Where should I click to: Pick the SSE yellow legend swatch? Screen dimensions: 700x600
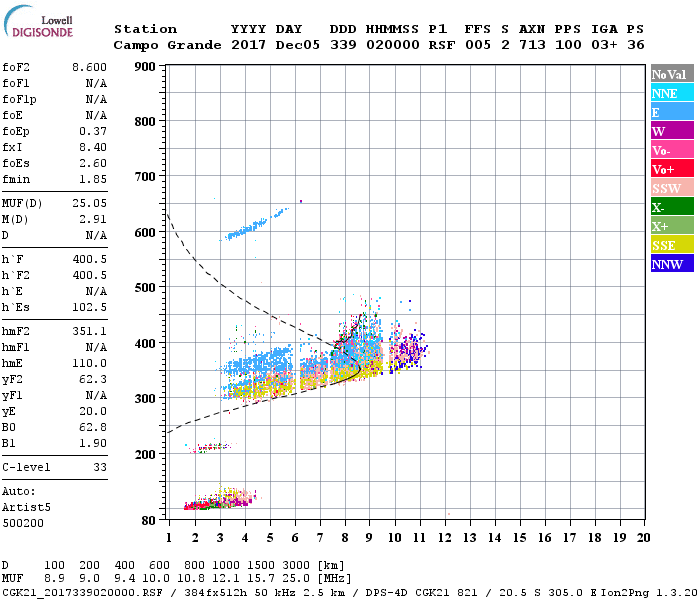click(672, 245)
